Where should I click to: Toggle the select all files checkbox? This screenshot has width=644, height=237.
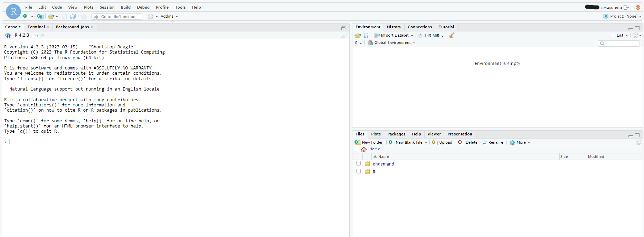356,149
